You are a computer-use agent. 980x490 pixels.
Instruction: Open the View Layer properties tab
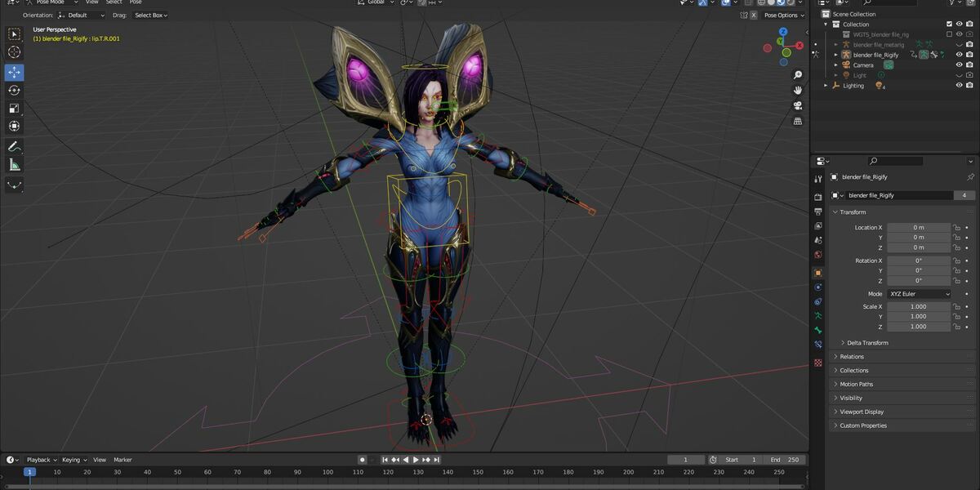(818, 225)
